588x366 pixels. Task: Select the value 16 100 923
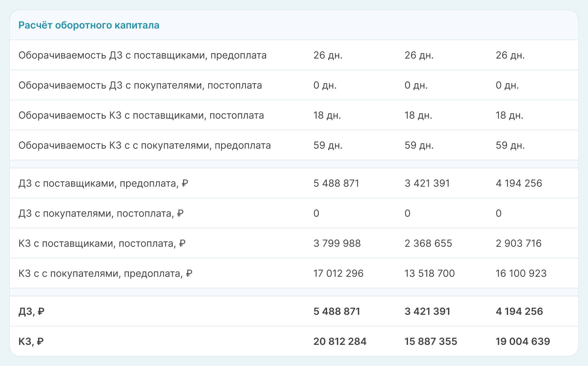pyautogui.click(x=521, y=273)
